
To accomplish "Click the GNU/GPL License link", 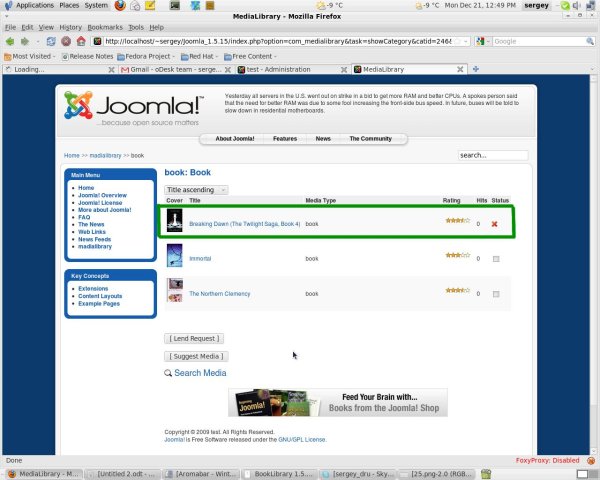I will 302,440.
